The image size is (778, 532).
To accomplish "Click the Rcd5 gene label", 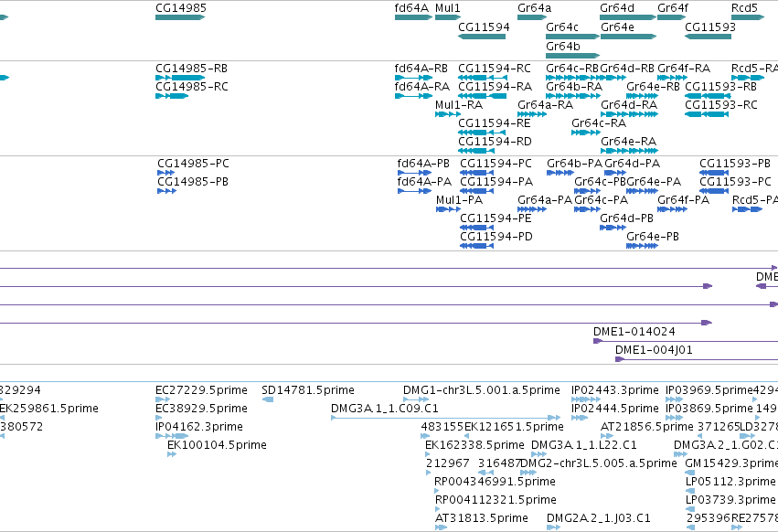I will tap(744, 8).
